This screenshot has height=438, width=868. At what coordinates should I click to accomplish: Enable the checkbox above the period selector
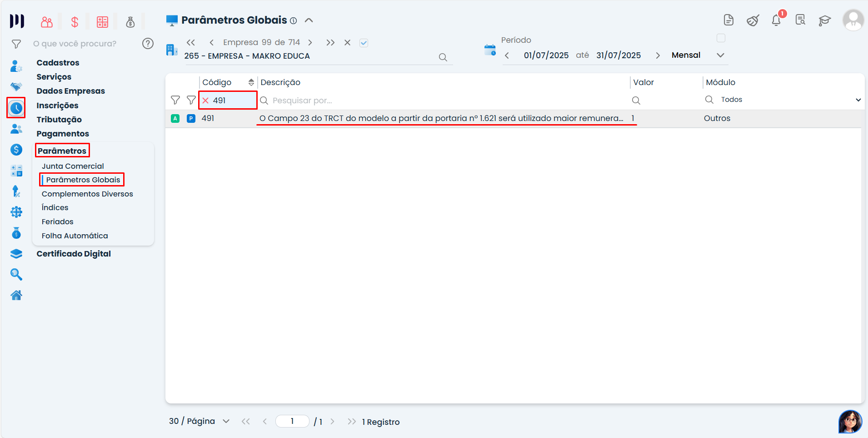tap(721, 38)
